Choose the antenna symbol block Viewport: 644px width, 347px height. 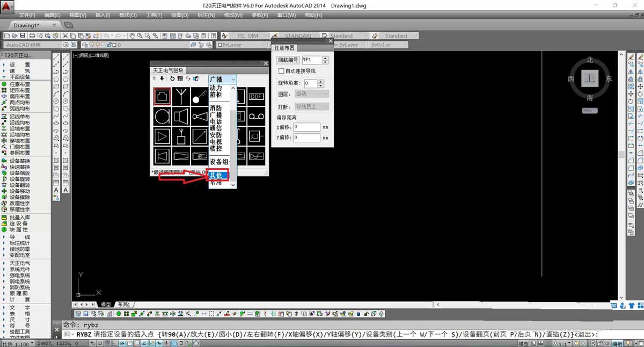[x=181, y=96]
